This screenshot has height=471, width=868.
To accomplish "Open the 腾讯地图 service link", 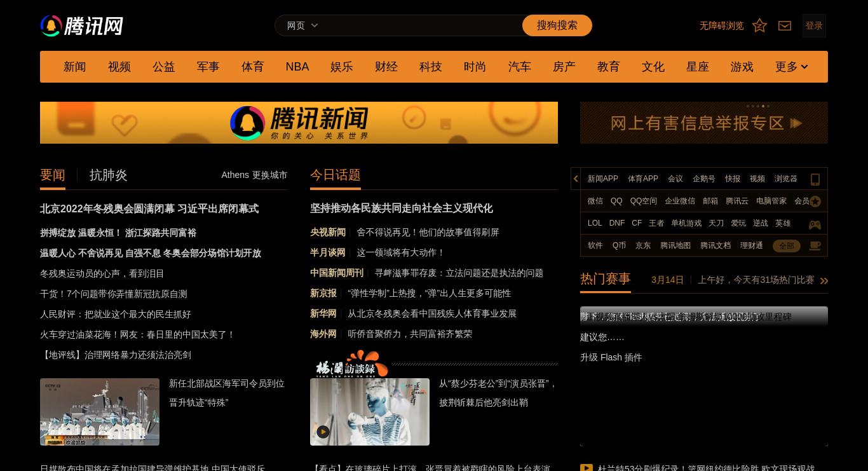I will 675,245.
